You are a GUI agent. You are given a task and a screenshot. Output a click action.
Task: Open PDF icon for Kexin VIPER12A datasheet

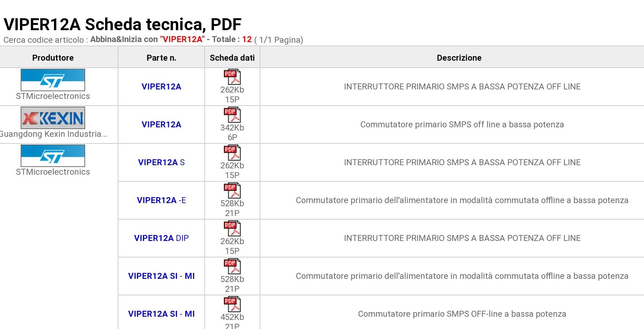coord(232,115)
